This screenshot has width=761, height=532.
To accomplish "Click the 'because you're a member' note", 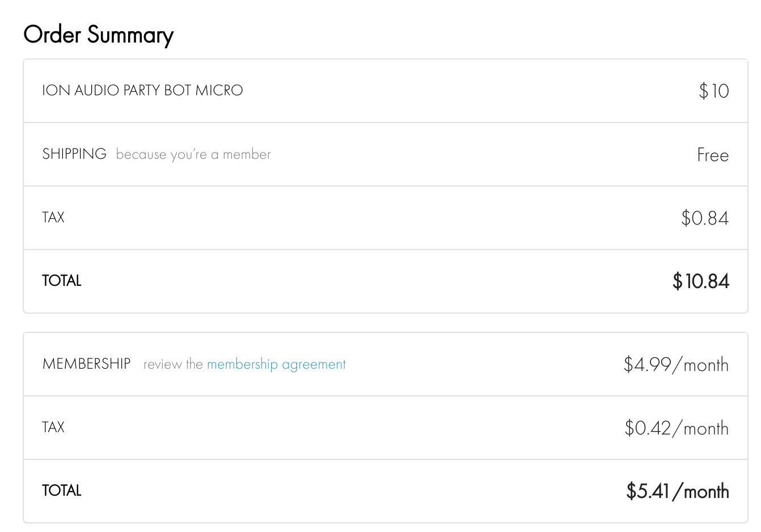I will coord(193,154).
